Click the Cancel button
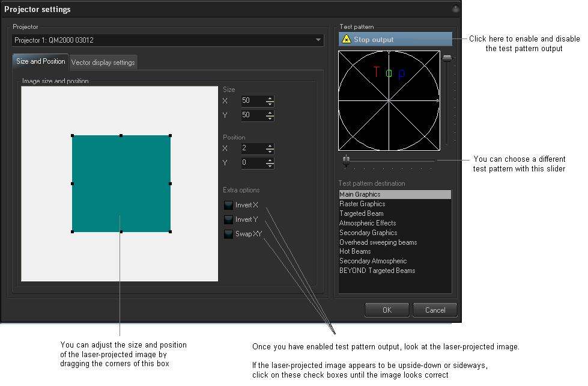 [435, 310]
